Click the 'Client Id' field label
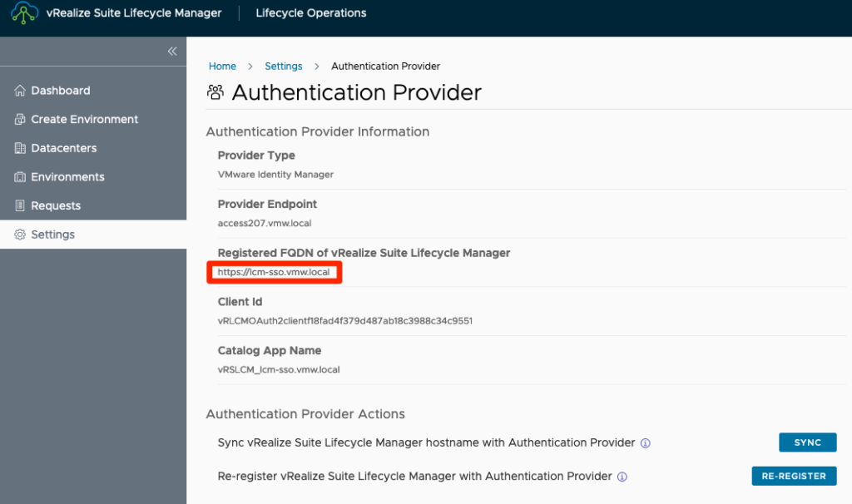Viewport: 852px width, 504px height. click(240, 302)
